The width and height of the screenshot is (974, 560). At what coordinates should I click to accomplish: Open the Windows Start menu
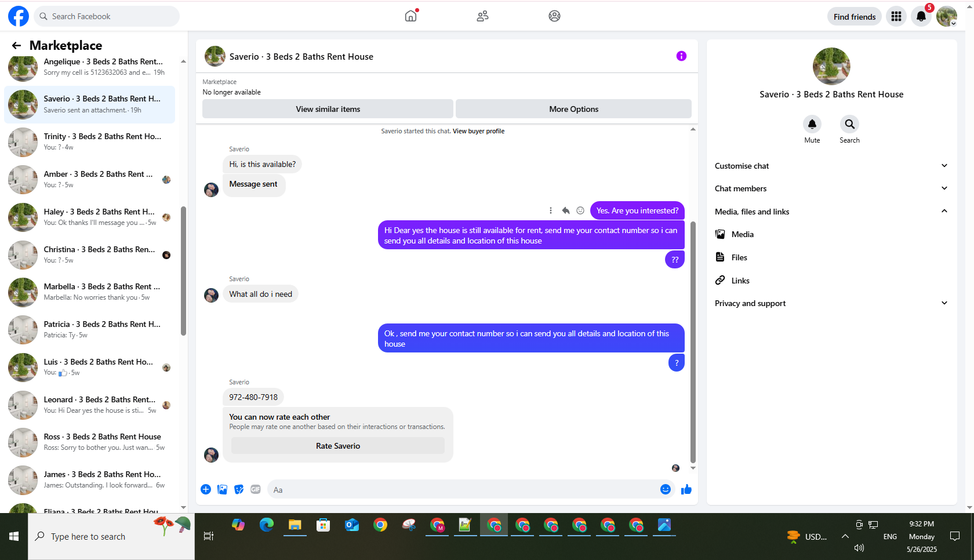point(14,537)
